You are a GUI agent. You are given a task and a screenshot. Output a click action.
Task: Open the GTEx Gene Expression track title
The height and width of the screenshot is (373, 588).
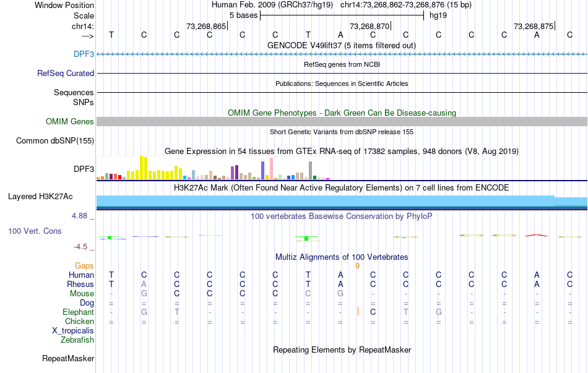[342, 152]
